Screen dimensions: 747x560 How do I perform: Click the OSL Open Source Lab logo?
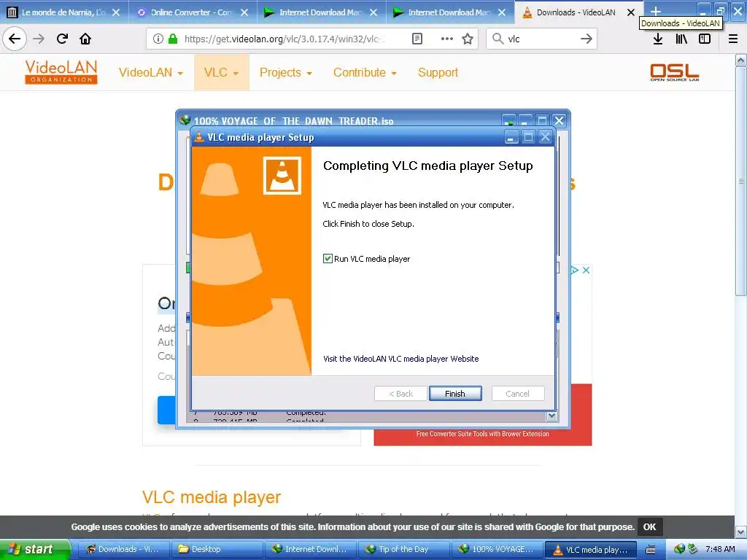click(x=675, y=72)
